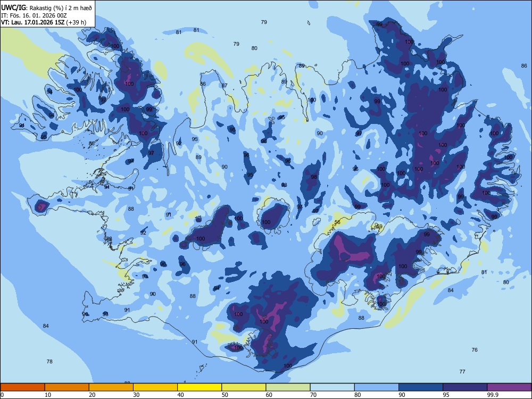Click the valid time 'VT: Lau. 17.01.2026 15Z (+39 h)'

44,22
